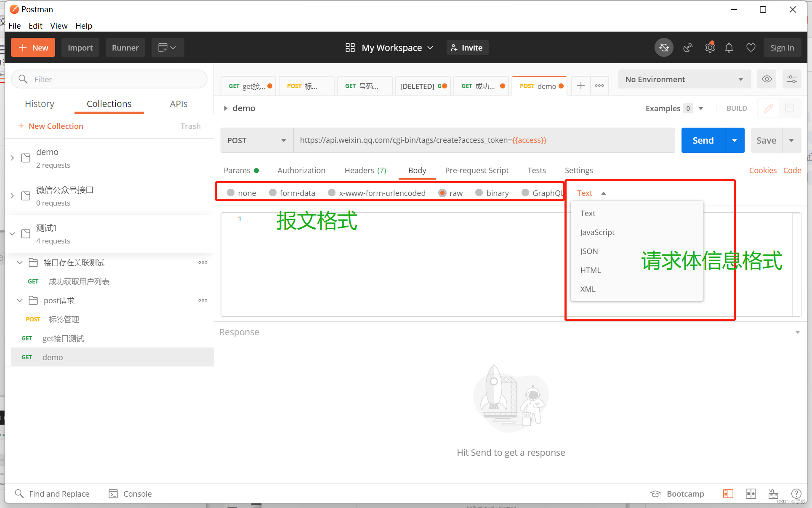Click the Send request button
The height and width of the screenshot is (508, 812).
pyautogui.click(x=702, y=140)
